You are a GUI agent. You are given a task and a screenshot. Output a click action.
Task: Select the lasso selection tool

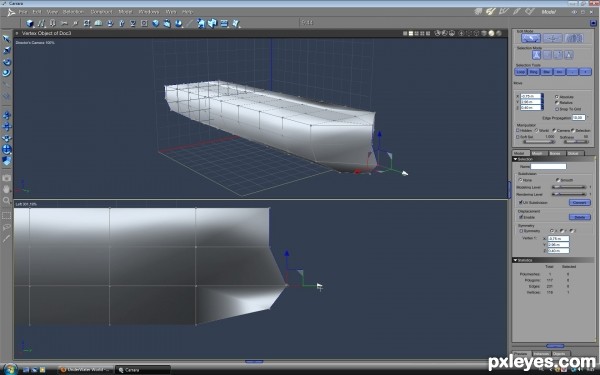(x=7, y=227)
